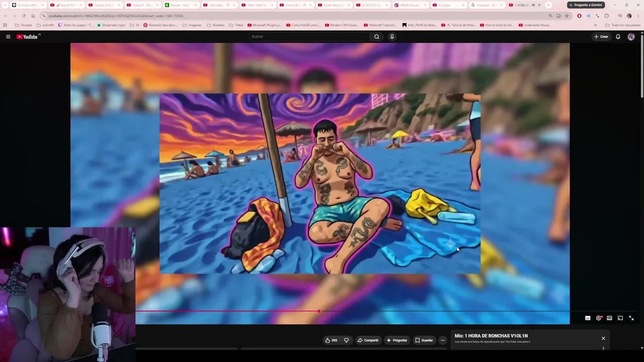644x362 pixels.
Task: Switch to the traductor Google tab
Action: click(486, 5)
